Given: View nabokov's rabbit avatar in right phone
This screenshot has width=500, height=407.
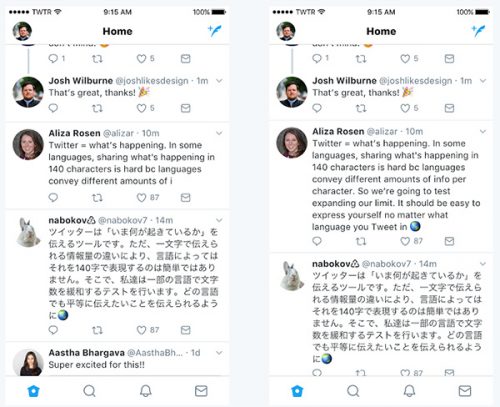Looking at the screenshot, I should [292, 276].
